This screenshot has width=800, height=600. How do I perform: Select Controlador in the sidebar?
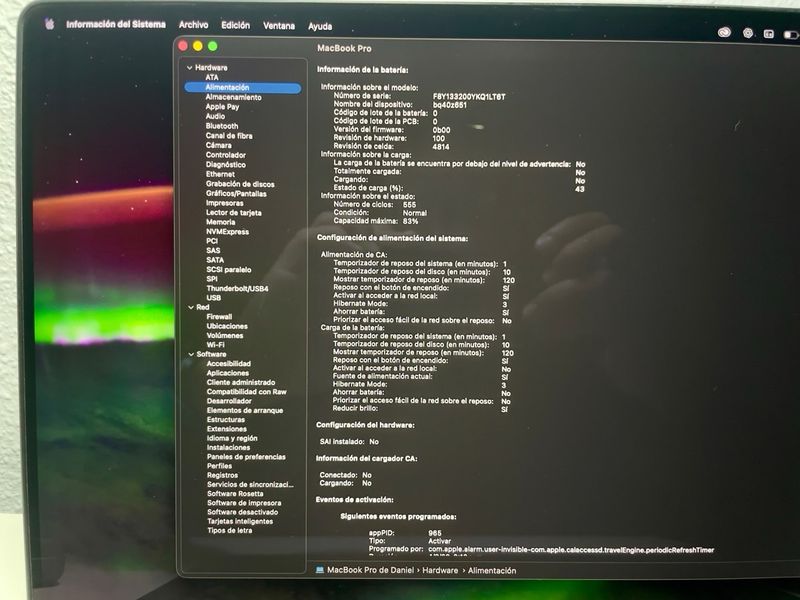click(x=226, y=155)
